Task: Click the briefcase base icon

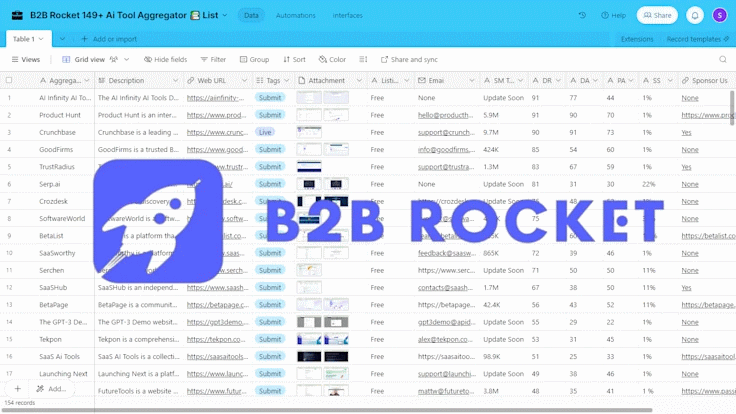Action: pyautogui.click(x=17, y=15)
